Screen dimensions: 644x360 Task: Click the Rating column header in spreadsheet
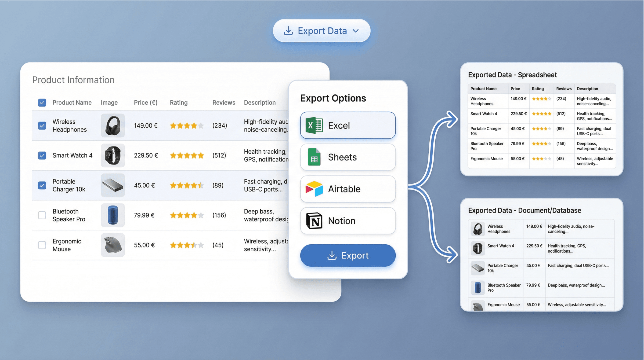(x=538, y=88)
